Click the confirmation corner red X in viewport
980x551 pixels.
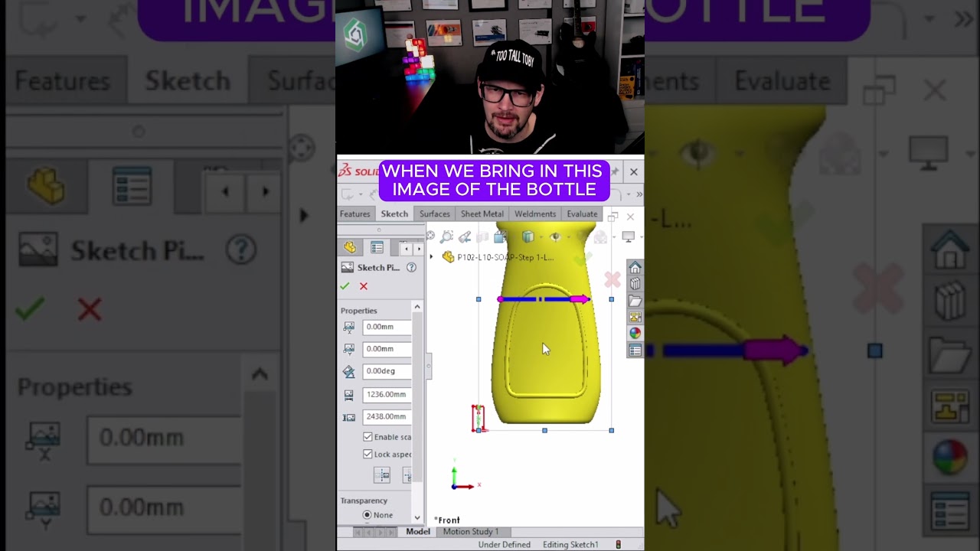pyautogui.click(x=612, y=280)
